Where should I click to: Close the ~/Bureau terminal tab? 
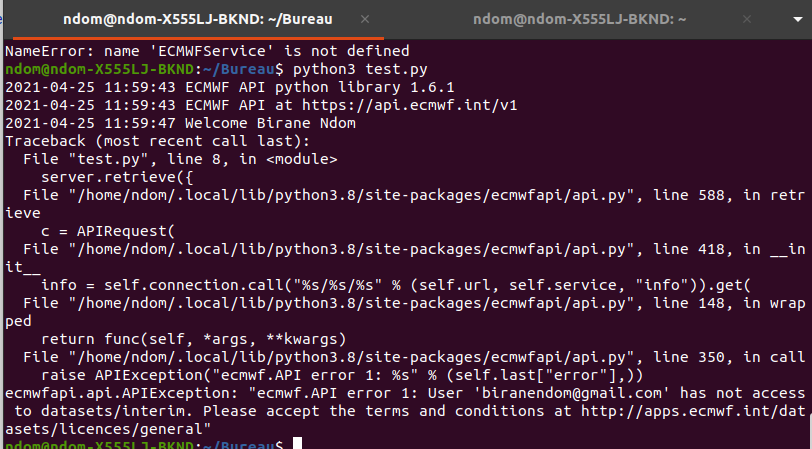click(365, 19)
